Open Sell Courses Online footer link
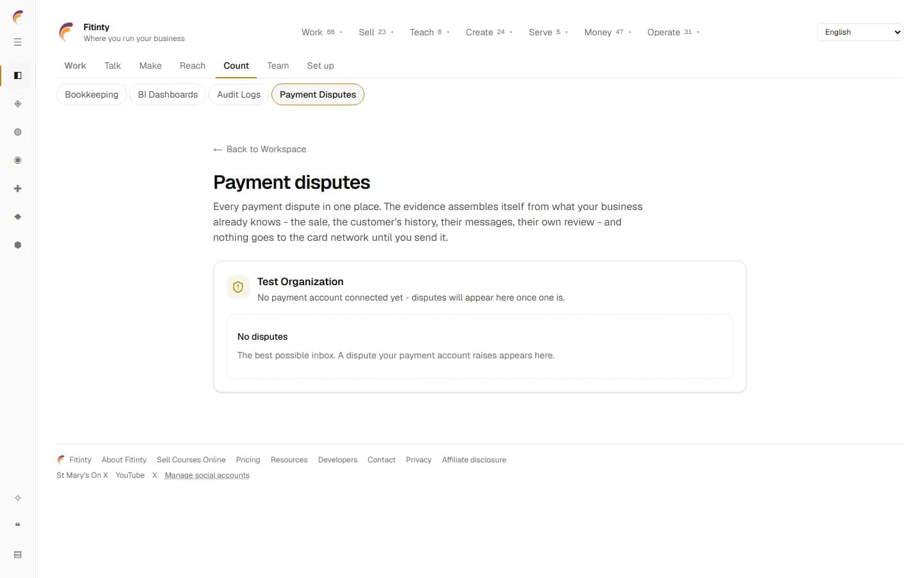924x578 pixels. [x=191, y=460]
